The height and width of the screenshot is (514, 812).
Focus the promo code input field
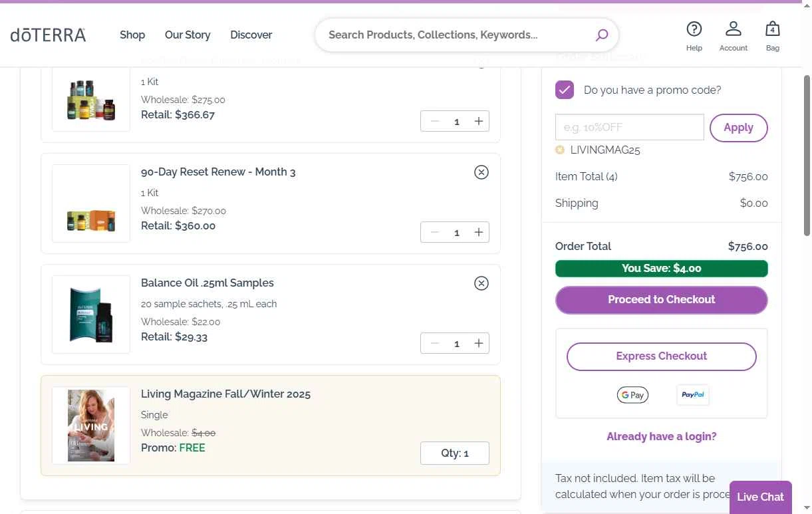pos(629,127)
